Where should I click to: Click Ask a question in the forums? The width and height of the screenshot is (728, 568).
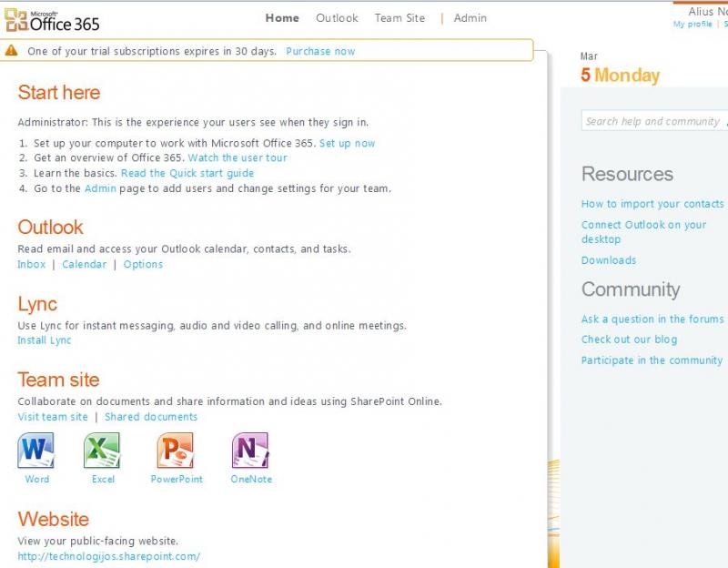pyautogui.click(x=652, y=319)
